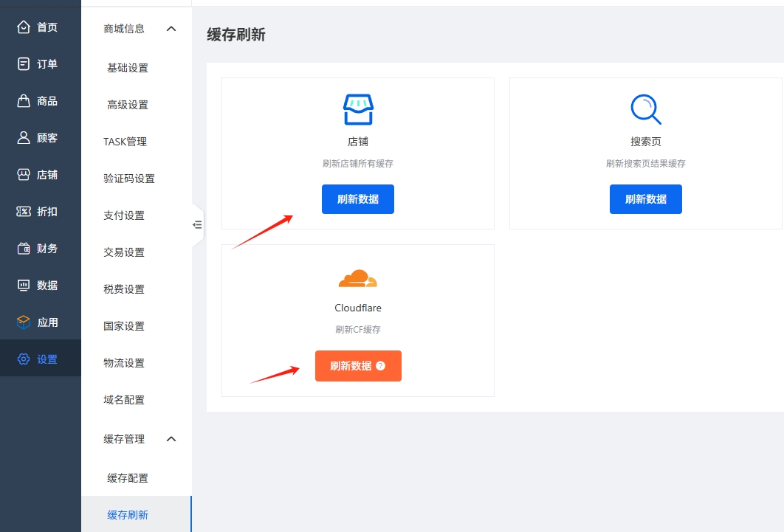The image size is (784, 532).
Task: Click the Home (首页) house icon
Action: pos(24,27)
